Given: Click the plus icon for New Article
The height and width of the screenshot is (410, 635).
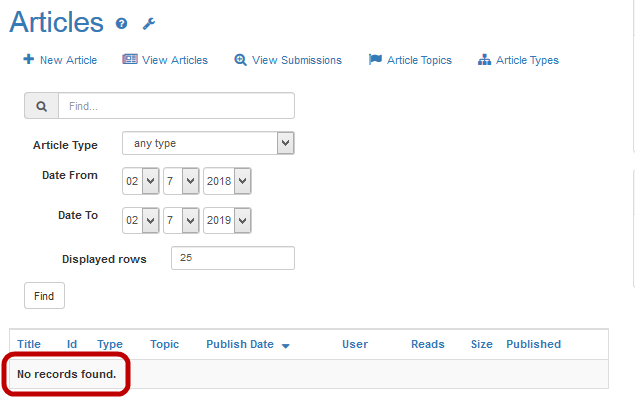Looking at the screenshot, I should [28, 60].
